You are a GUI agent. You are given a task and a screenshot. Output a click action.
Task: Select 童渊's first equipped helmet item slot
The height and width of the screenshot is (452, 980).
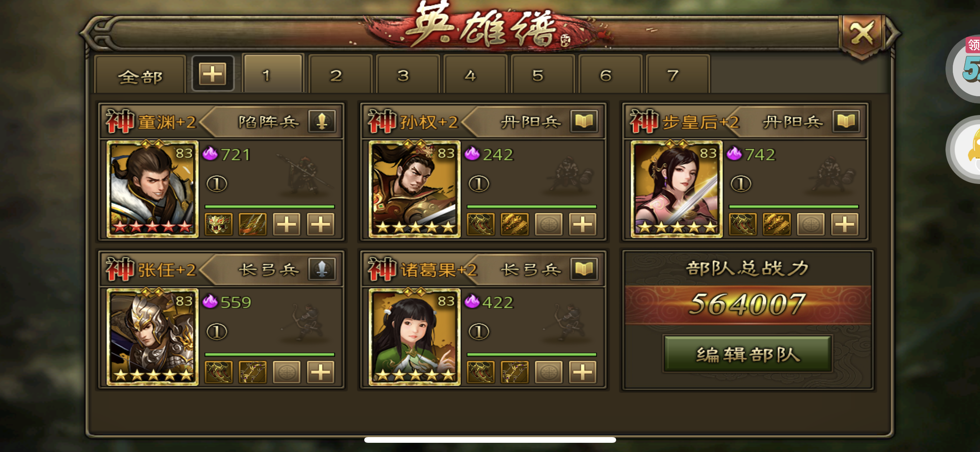(x=219, y=224)
